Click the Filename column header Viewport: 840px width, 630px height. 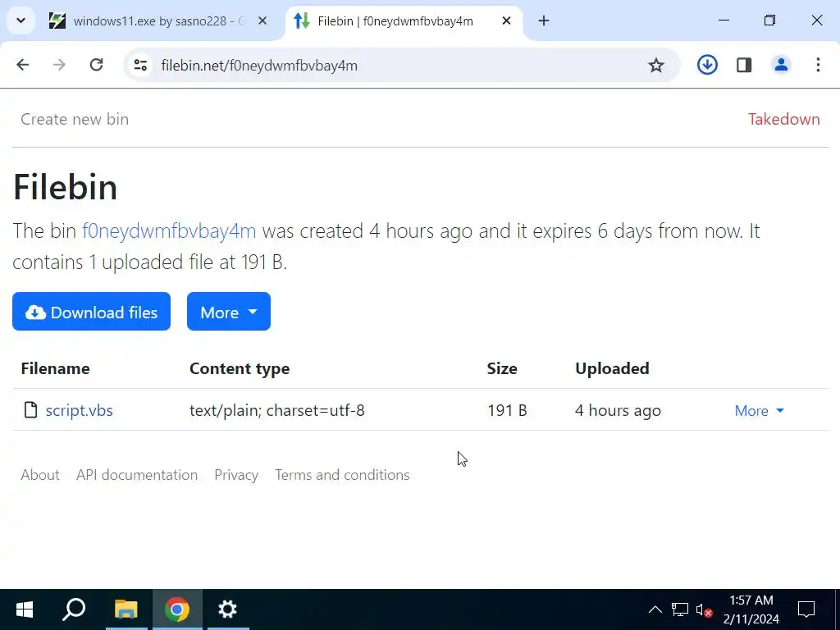point(55,368)
